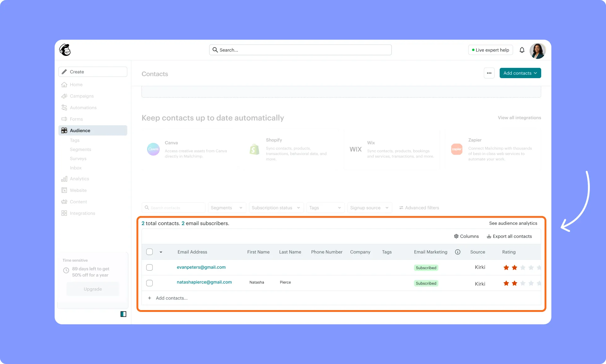The width and height of the screenshot is (606, 364).
Task: Click the Email Address column header
Action: [x=192, y=252]
